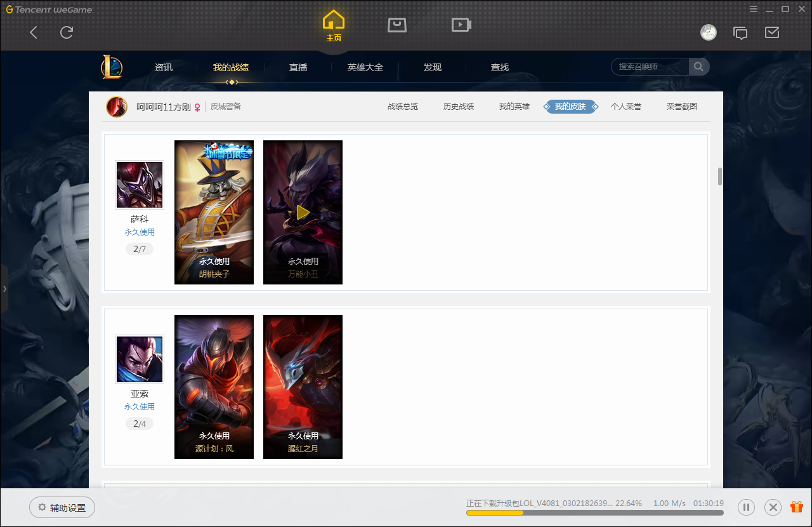The width and height of the screenshot is (812, 527).
Task: Click the Tencent WeGame title logo
Action: (x=49, y=10)
